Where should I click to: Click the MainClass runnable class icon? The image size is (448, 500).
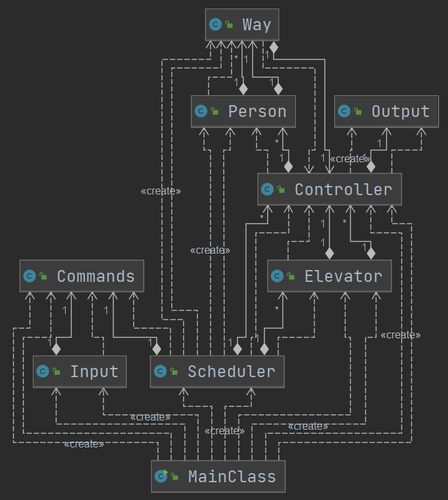162,476
